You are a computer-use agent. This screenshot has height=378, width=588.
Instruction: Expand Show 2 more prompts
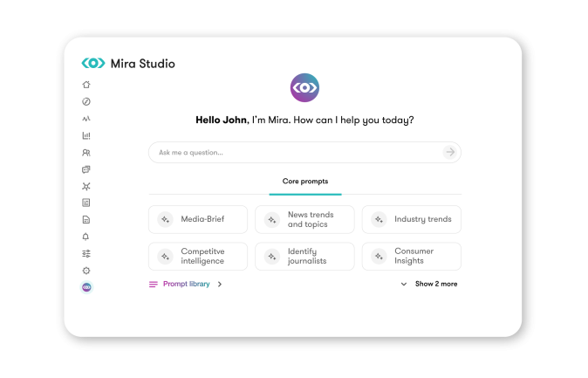429,285
